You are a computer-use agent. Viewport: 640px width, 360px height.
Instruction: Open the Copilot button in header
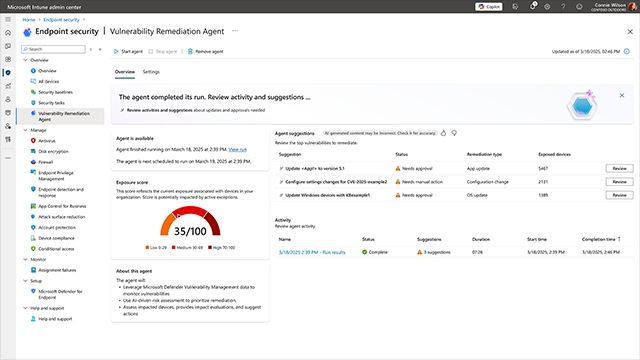(x=489, y=7)
